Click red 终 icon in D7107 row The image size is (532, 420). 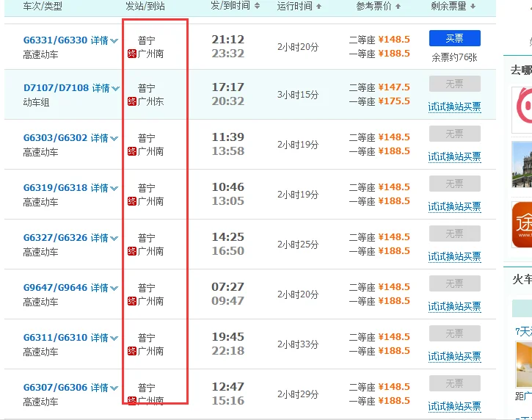point(132,101)
